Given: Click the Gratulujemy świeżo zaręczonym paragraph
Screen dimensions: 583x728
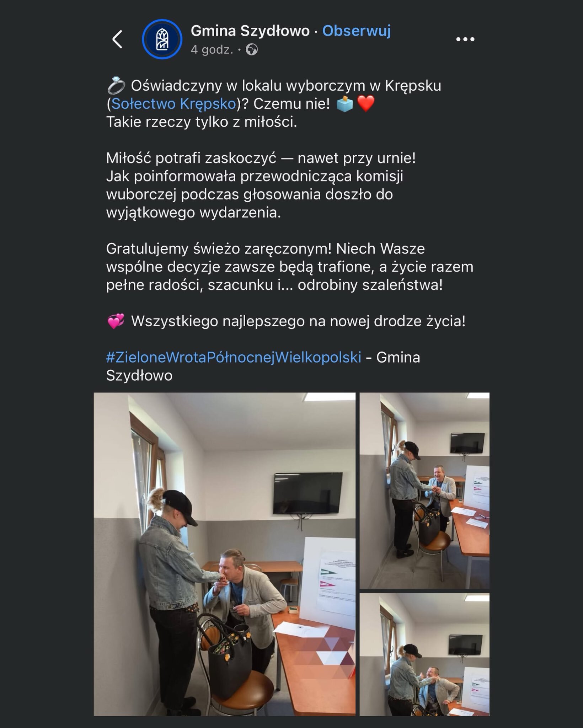Looking at the screenshot, I should 290,267.
